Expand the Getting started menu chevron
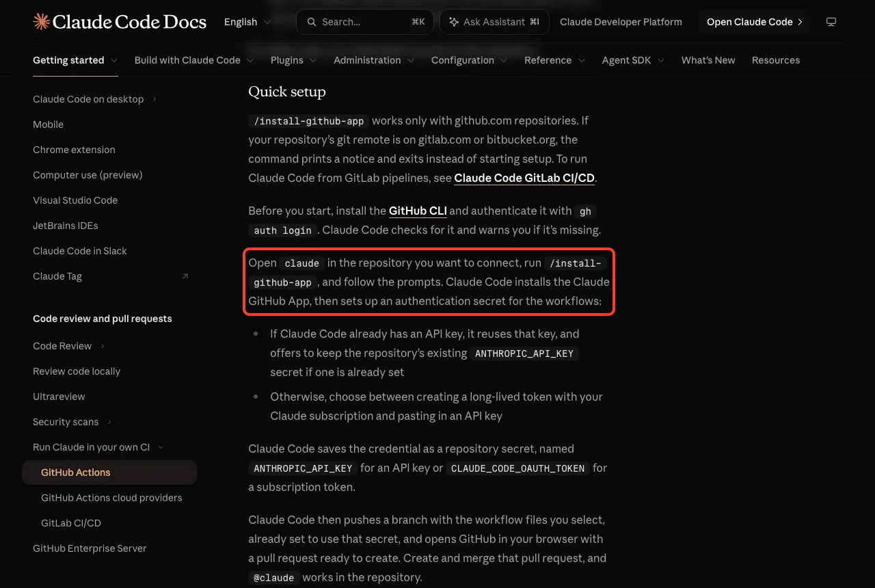The height and width of the screenshot is (588, 875). click(113, 60)
